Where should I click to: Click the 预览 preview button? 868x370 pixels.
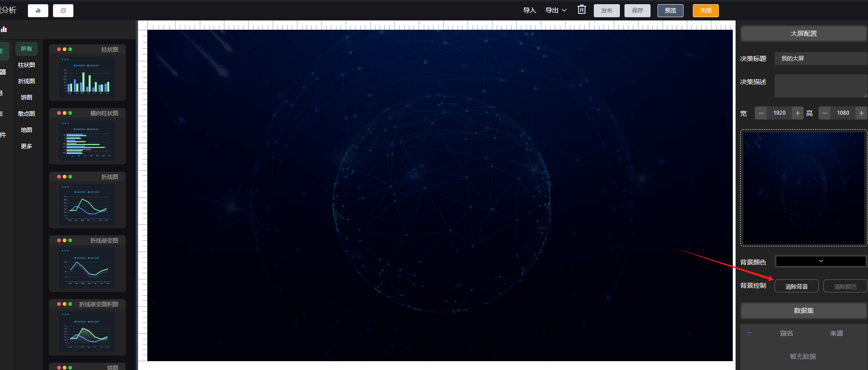tap(670, 11)
